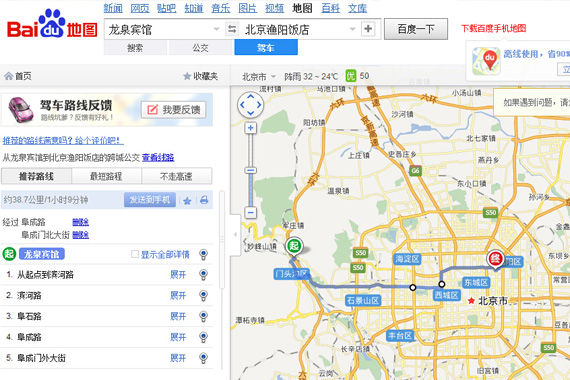Switch to the 公交 transit tab
Screen dimensions: 570x380
(x=200, y=48)
